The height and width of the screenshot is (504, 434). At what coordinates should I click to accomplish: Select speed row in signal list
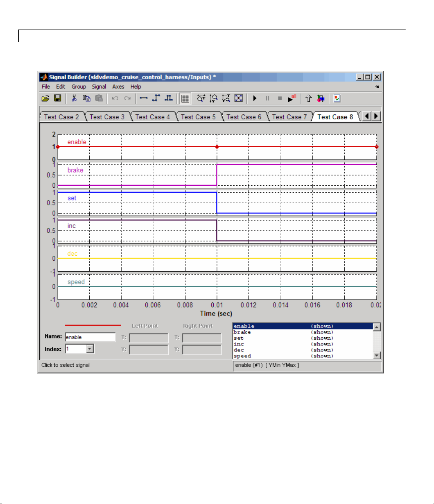click(303, 356)
